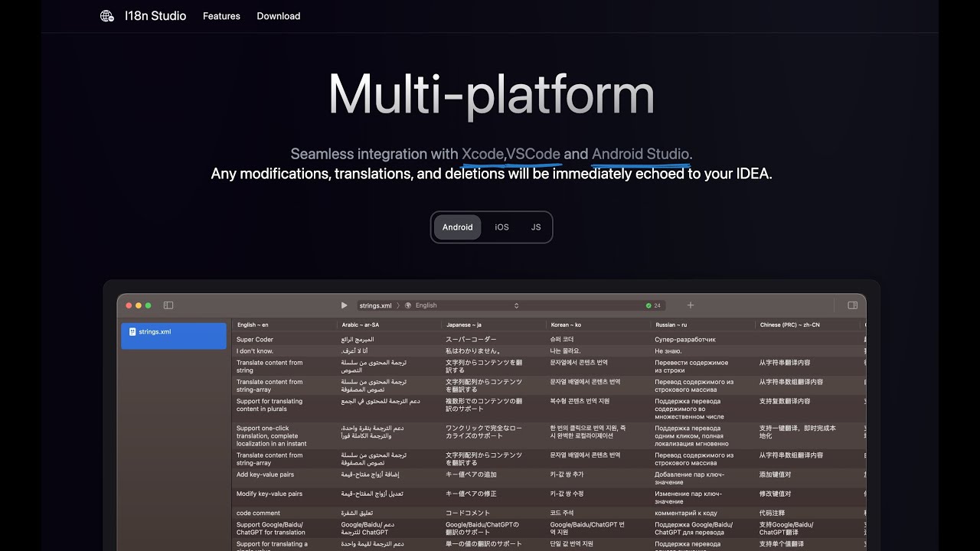Switch to the iOS platform tab
The height and width of the screenshot is (551, 980).
tap(501, 227)
